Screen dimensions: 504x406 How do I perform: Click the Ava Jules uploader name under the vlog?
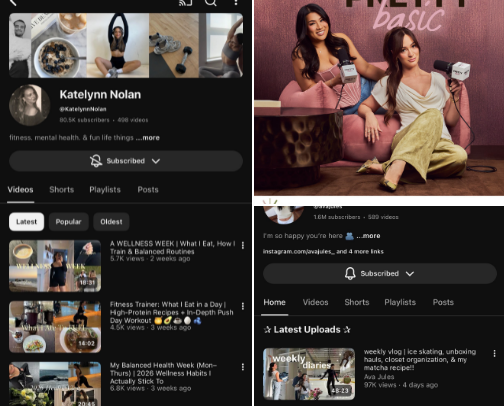[379, 377]
